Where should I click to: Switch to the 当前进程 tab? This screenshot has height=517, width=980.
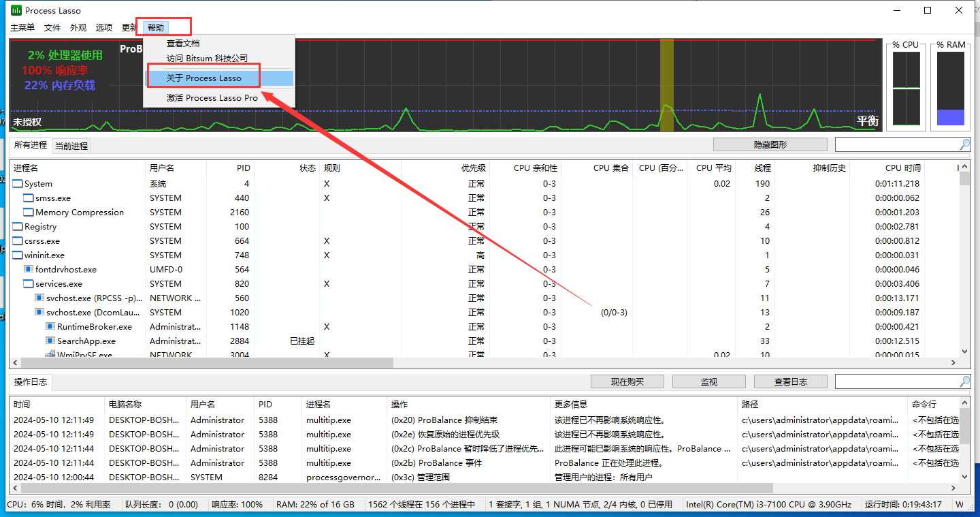pyautogui.click(x=71, y=146)
